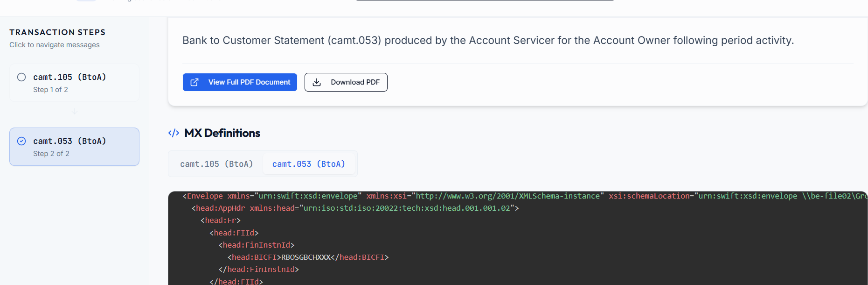Click the checked circle icon beside camt.053 step
This screenshot has height=285, width=868.
(x=21, y=141)
